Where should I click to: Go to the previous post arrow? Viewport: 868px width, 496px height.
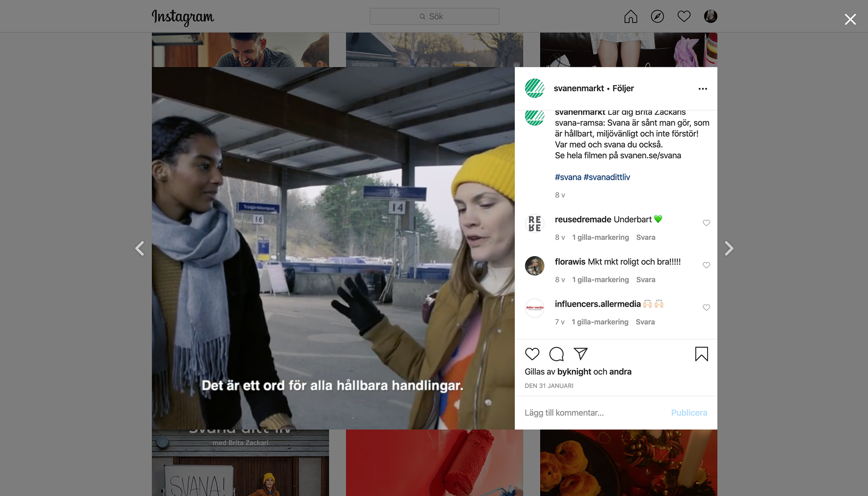(x=140, y=248)
